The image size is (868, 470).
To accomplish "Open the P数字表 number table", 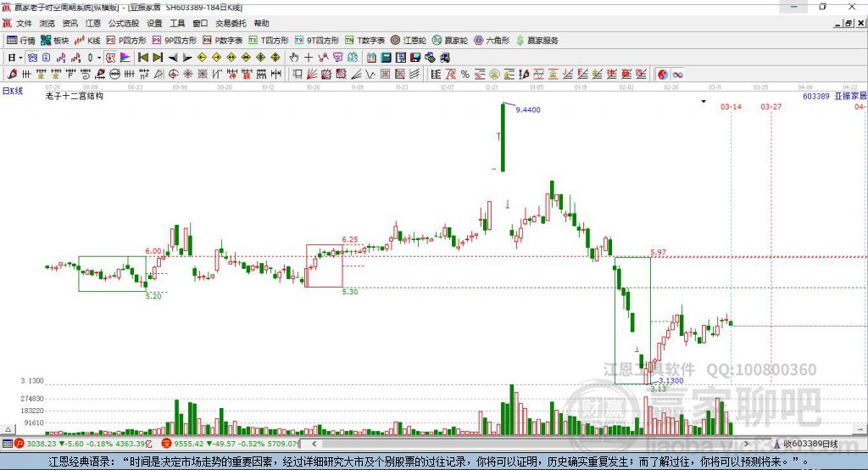I will (223, 41).
